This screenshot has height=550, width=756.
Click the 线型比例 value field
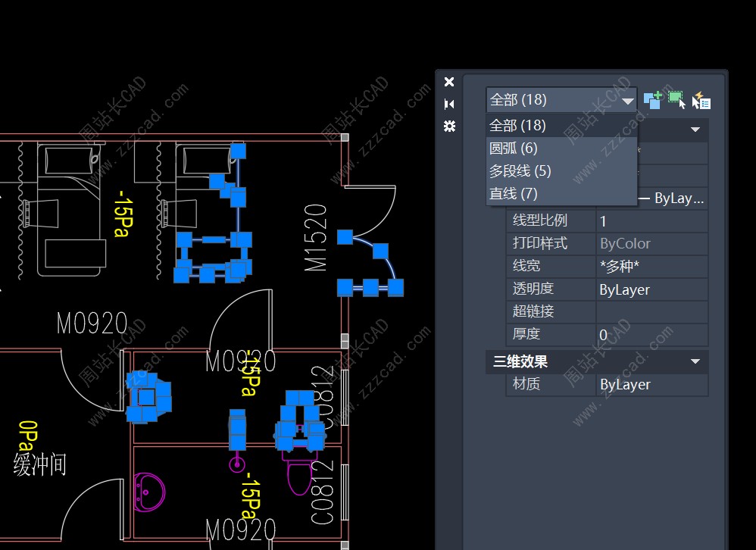click(x=651, y=221)
